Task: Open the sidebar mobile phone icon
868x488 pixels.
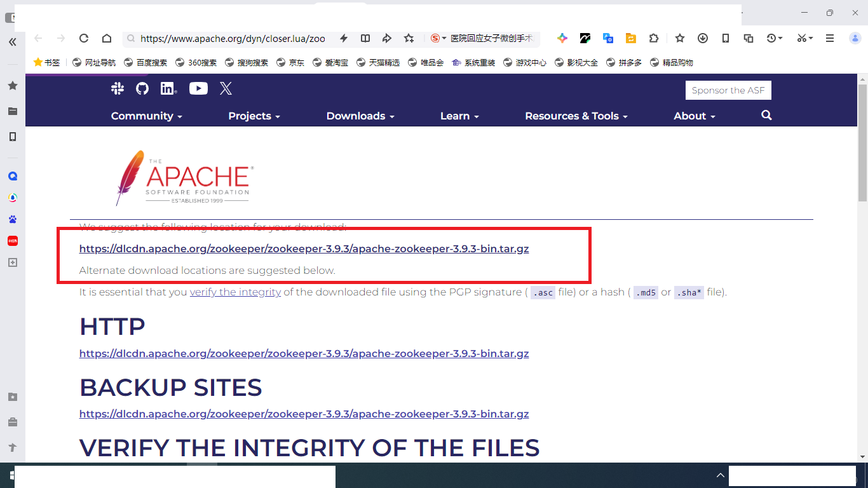Action: [x=13, y=137]
